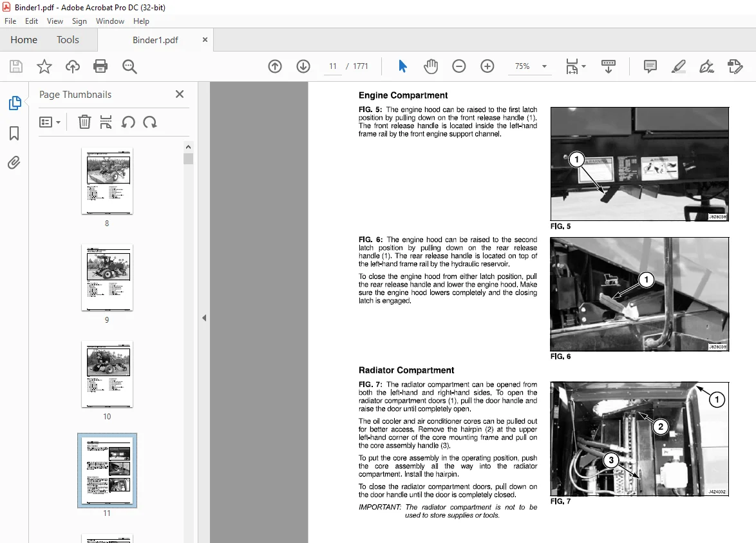Open the Edit menu
Viewport: 756px width, 543px height.
pos(32,21)
